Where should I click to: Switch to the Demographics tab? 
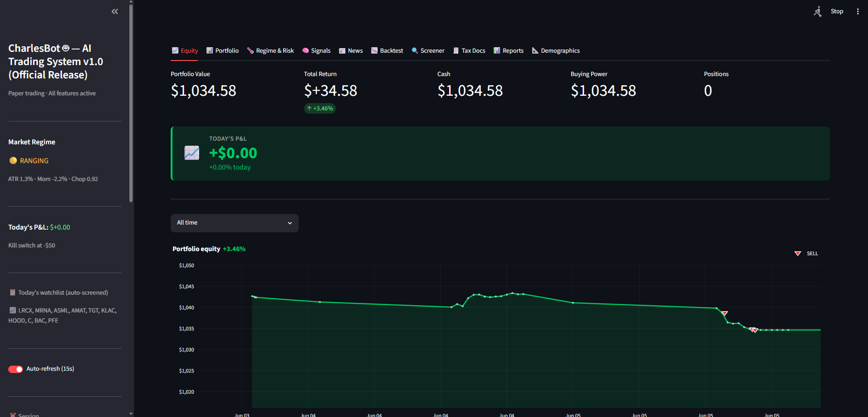(x=556, y=50)
